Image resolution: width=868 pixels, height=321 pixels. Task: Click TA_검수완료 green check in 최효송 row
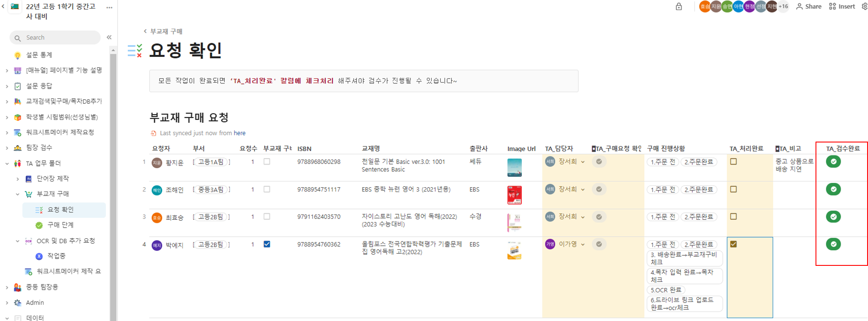click(x=833, y=217)
